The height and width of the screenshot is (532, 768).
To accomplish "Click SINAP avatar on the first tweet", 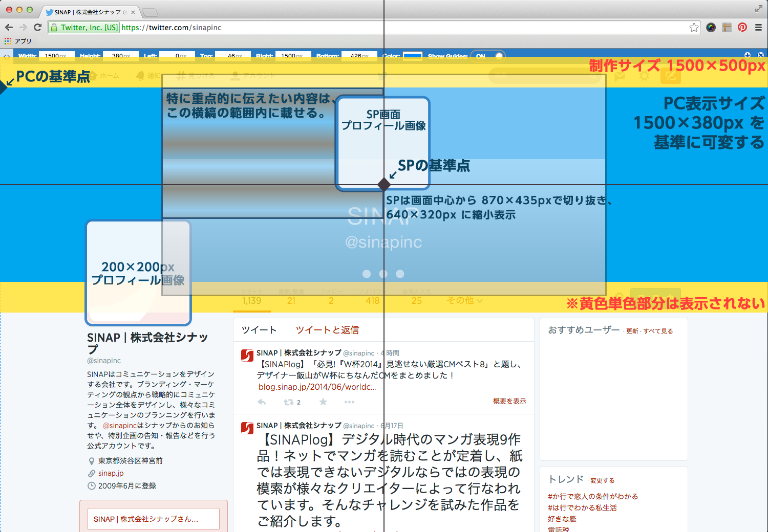I will point(247,356).
